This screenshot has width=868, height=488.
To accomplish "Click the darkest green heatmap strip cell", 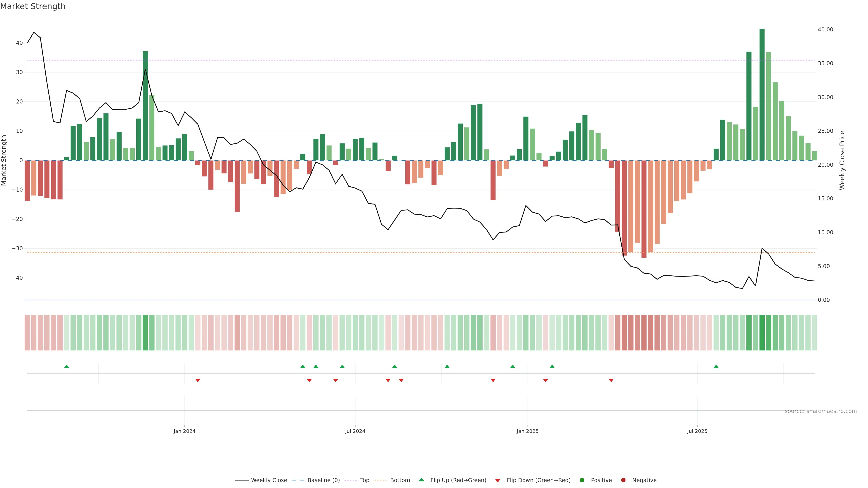I will (x=762, y=332).
